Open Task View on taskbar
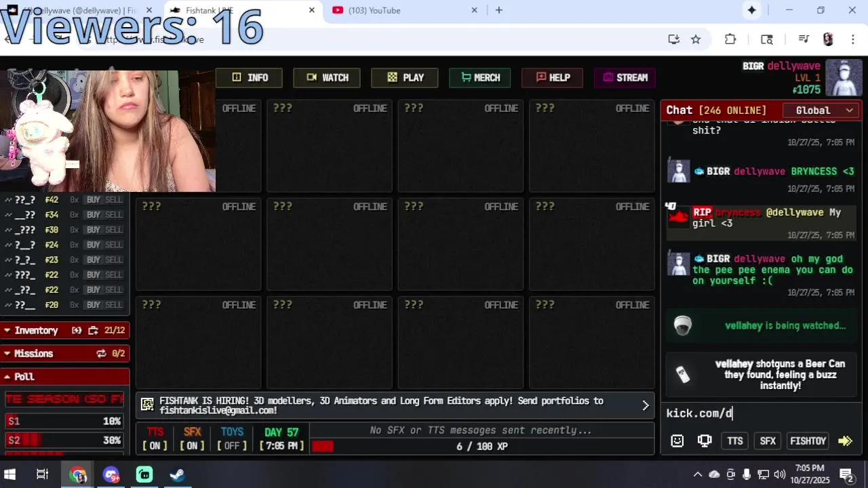This screenshot has width=868, height=488. 42,474
